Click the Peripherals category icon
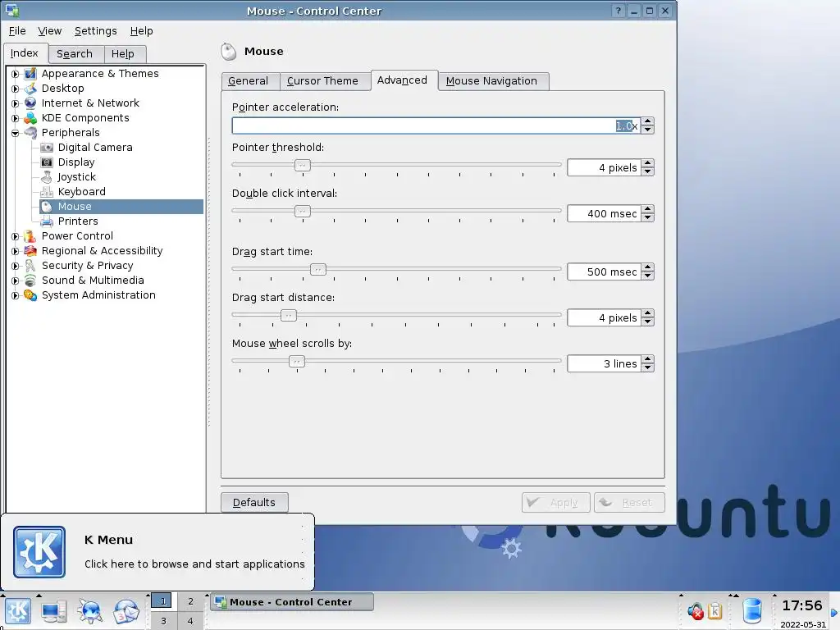Viewport: 840px width, 630px height. tap(30, 132)
